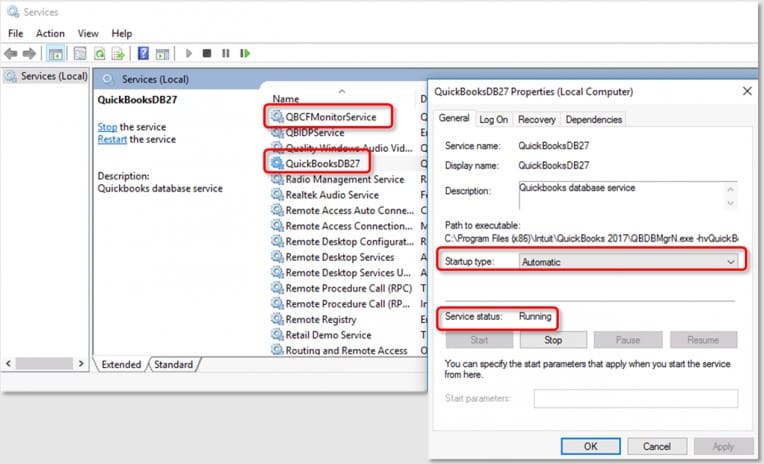Click the Stop the service link
The image size is (764, 464).
(x=107, y=127)
